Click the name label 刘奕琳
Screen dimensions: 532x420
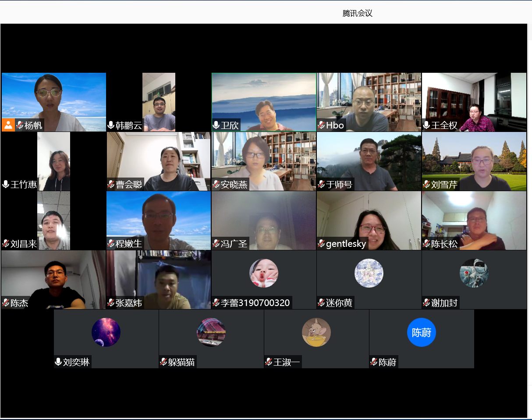pyautogui.click(x=76, y=362)
